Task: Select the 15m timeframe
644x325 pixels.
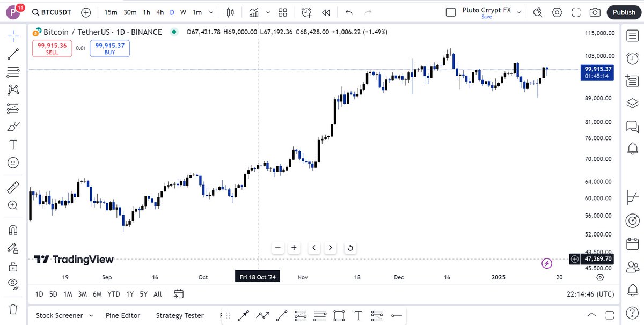Action: click(x=111, y=12)
